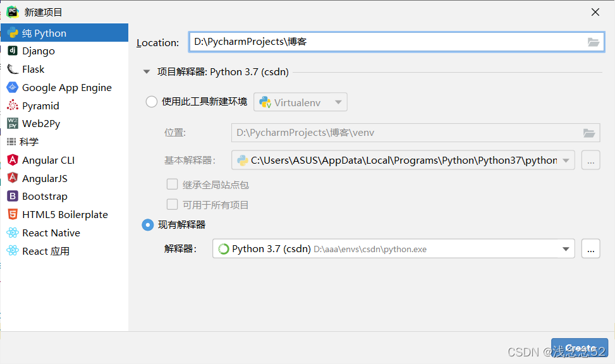615x364 pixels.
Task: Open the 解释器 Python 3.7 (csdn) dropdown
Action: tap(566, 249)
